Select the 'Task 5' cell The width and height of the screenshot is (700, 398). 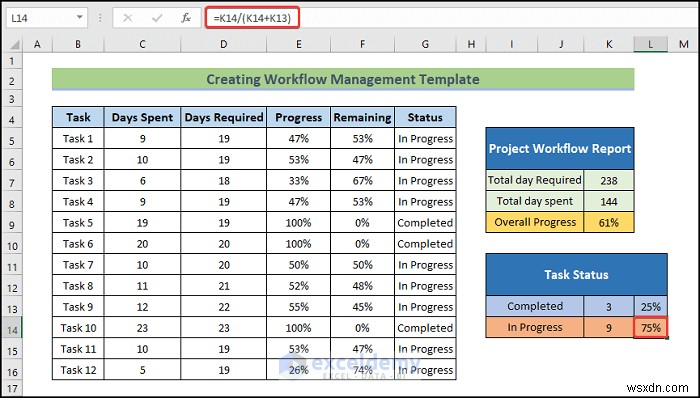(x=78, y=223)
